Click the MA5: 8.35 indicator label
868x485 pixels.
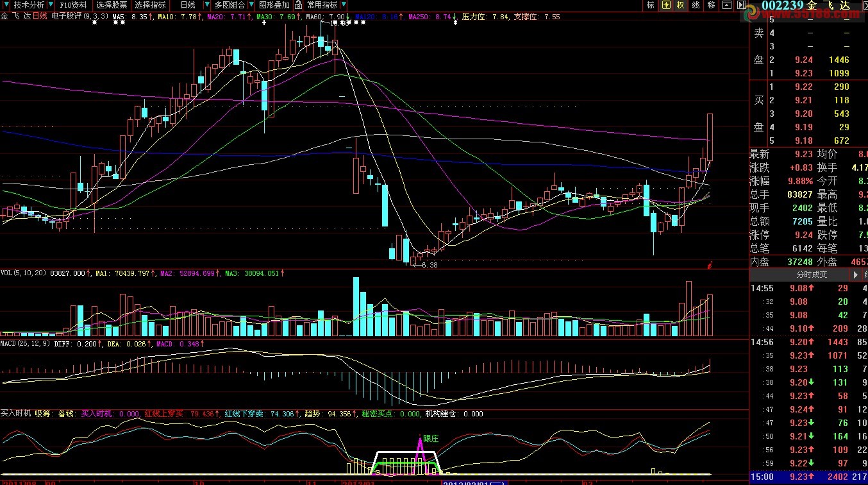click(130, 17)
